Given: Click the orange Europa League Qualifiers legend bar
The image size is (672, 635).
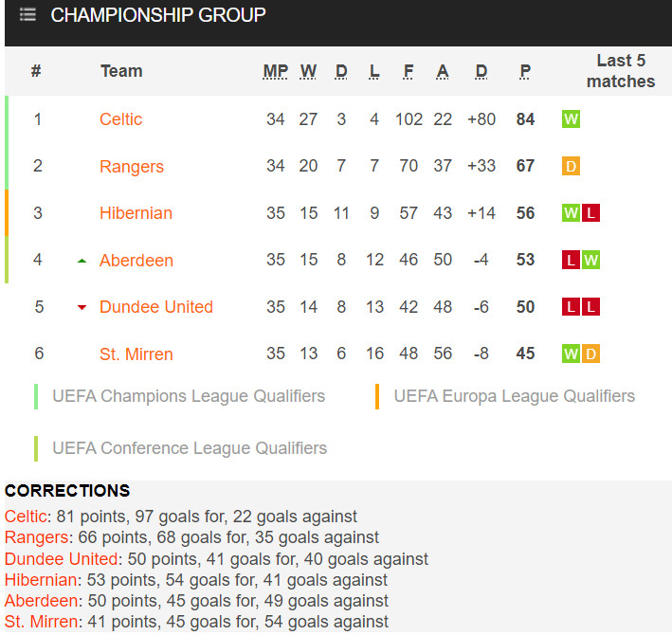Looking at the screenshot, I should tap(377, 396).
